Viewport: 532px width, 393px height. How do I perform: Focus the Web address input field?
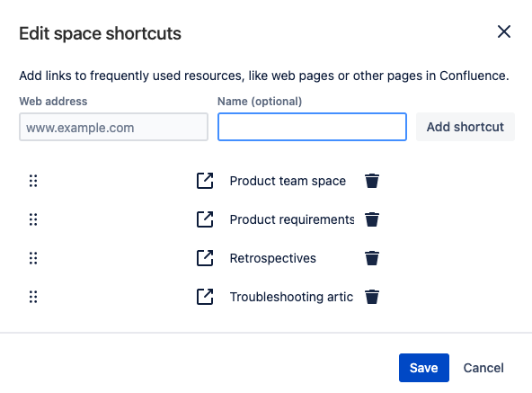(113, 127)
